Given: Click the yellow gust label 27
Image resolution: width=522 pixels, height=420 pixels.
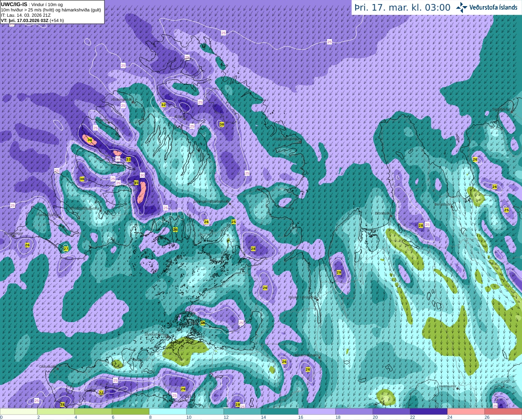Looking at the screenshot, I should click(66, 248).
